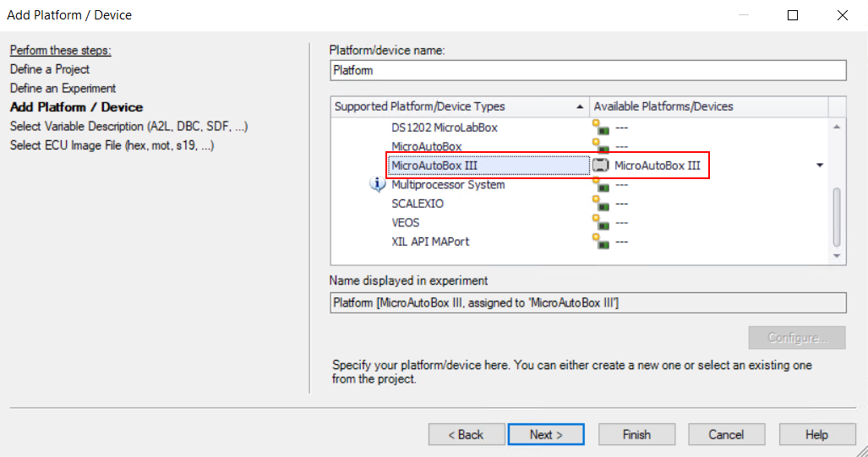The width and height of the screenshot is (868, 457).
Task: Click the device icon in VEOS row
Action: coord(600,223)
